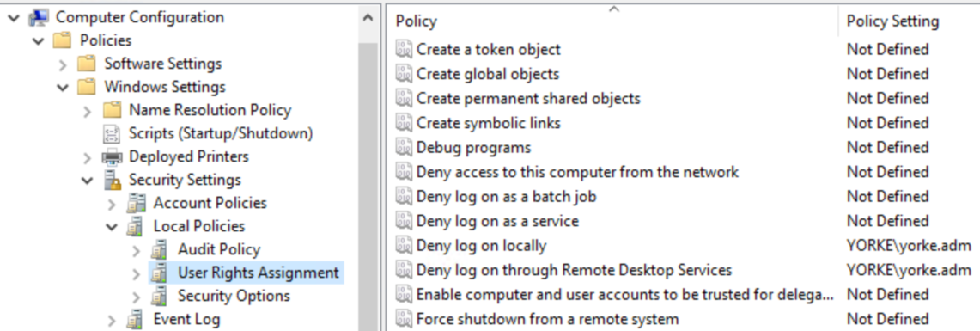Select the Security Options tree item

tap(234, 296)
